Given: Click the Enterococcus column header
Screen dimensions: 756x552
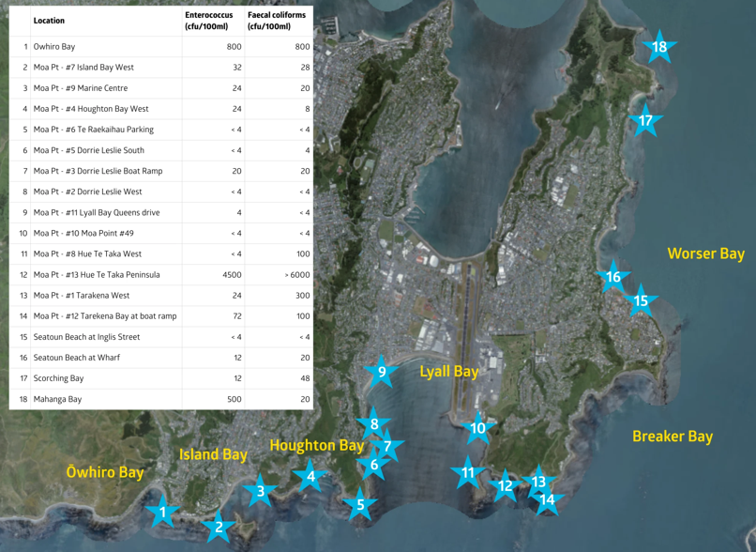Looking at the screenshot, I should 207,21.
